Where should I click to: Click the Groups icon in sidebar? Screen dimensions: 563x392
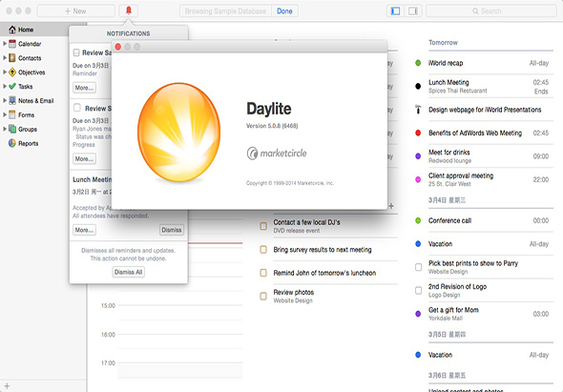click(12, 129)
